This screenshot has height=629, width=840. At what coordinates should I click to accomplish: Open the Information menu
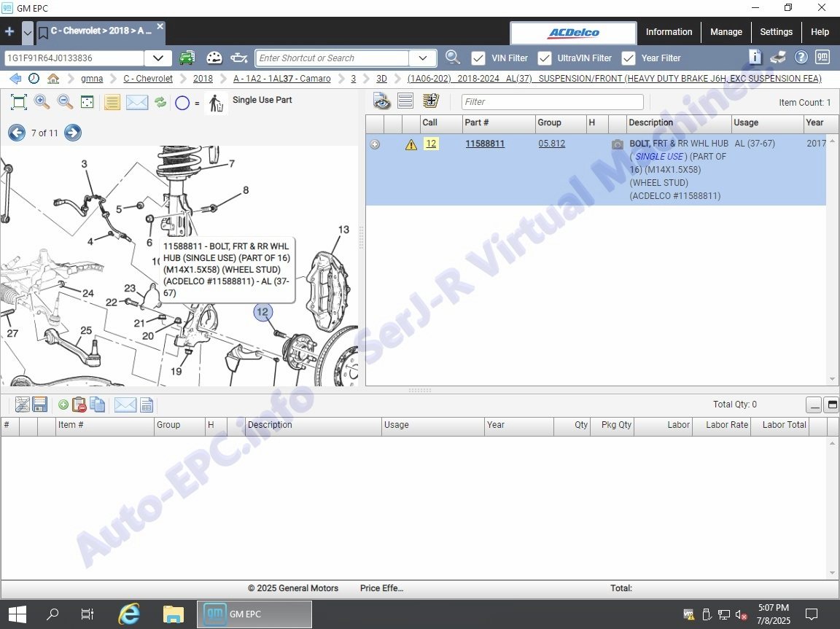pos(669,32)
